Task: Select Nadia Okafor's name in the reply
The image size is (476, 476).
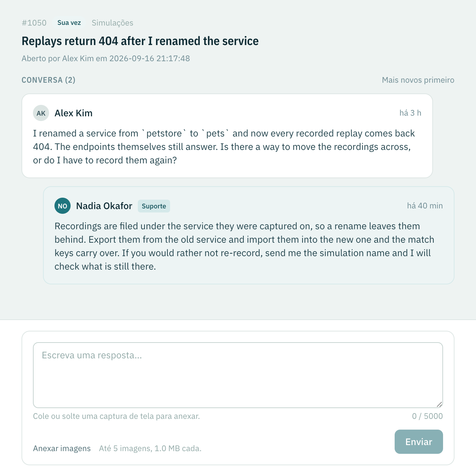Action: (x=104, y=206)
